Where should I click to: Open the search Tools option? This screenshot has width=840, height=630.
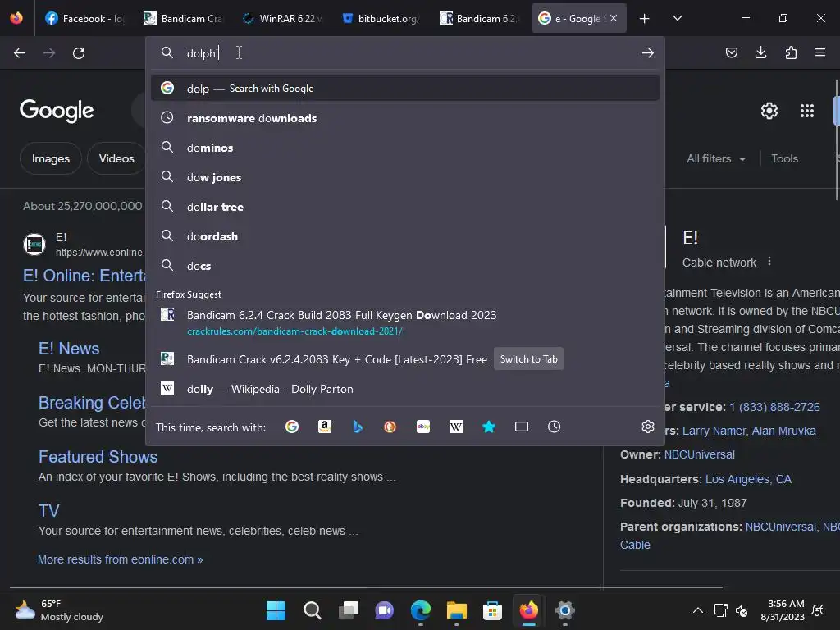click(x=784, y=158)
